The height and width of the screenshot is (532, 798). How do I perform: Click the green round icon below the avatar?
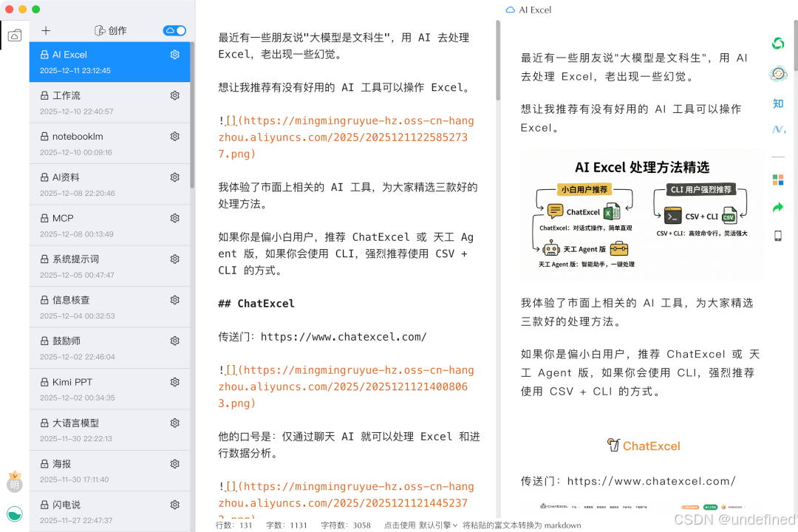click(x=15, y=514)
